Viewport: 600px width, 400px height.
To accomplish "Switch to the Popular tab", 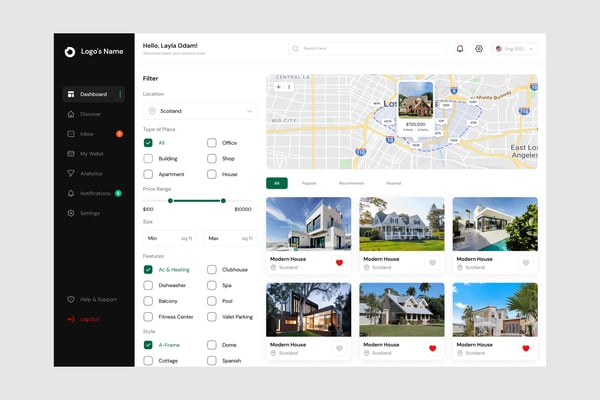I will (x=309, y=183).
